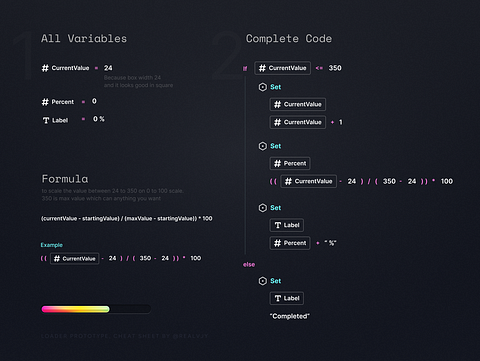The image size is (480, 361).
Task: Click hash icon beside Percent variable definition
Action: point(45,102)
